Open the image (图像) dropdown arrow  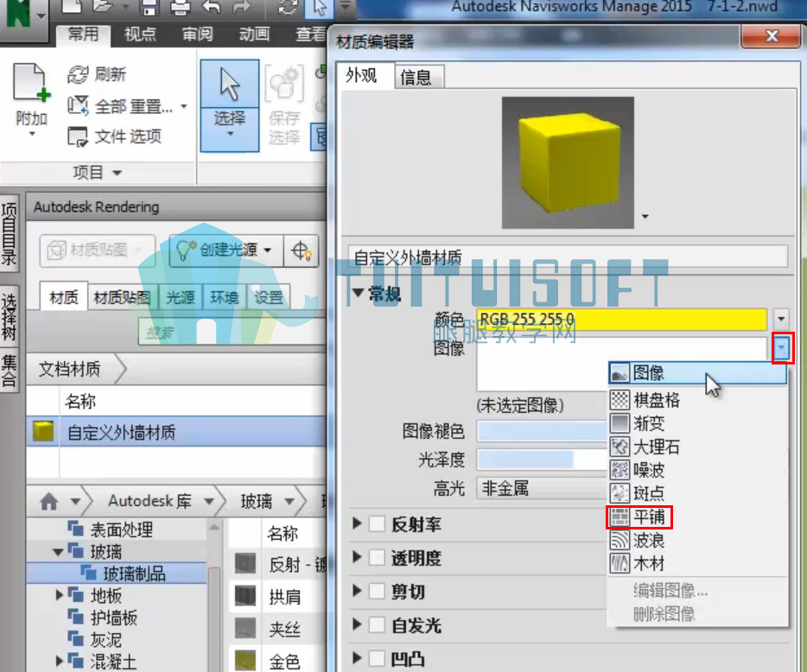click(x=782, y=348)
